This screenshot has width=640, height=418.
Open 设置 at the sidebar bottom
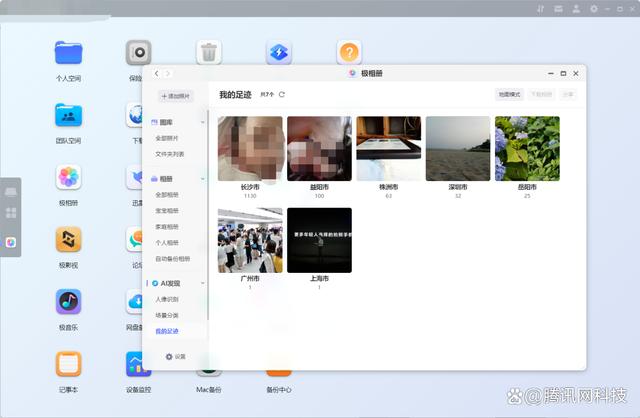(x=176, y=356)
